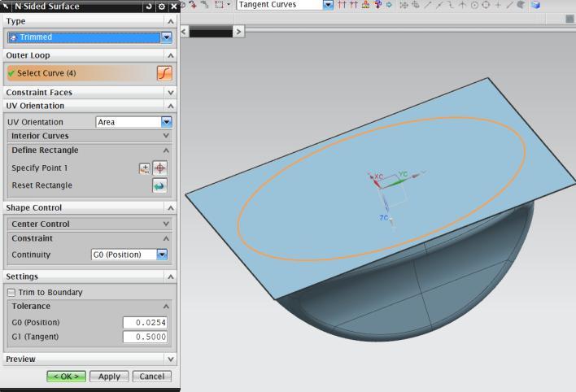Click the circle center snap point icon
This screenshot has width=576, height=392.
(474, 5)
